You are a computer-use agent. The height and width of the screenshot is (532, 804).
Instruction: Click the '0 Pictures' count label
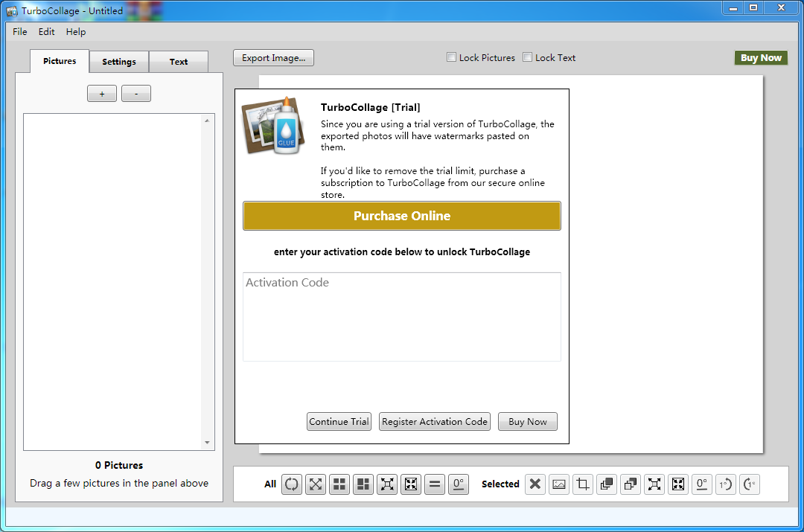point(119,465)
